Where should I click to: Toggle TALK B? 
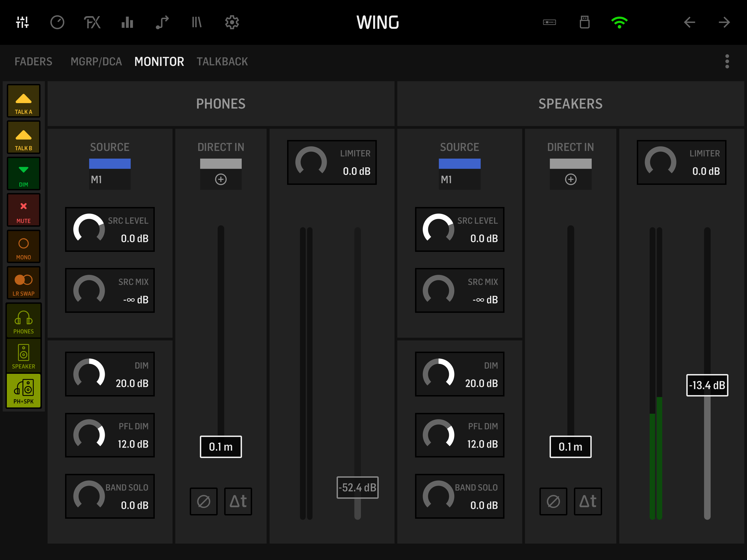click(24, 137)
